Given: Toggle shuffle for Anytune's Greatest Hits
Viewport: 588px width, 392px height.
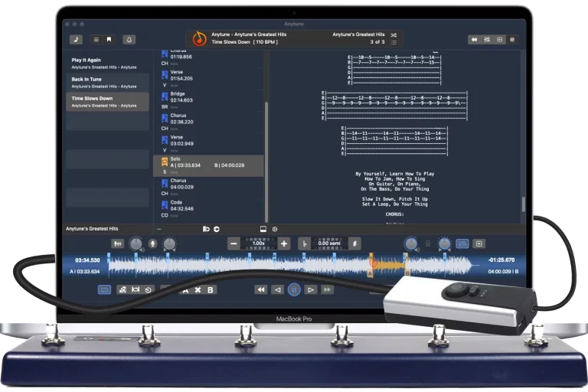Looking at the screenshot, I should coord(394,35).
